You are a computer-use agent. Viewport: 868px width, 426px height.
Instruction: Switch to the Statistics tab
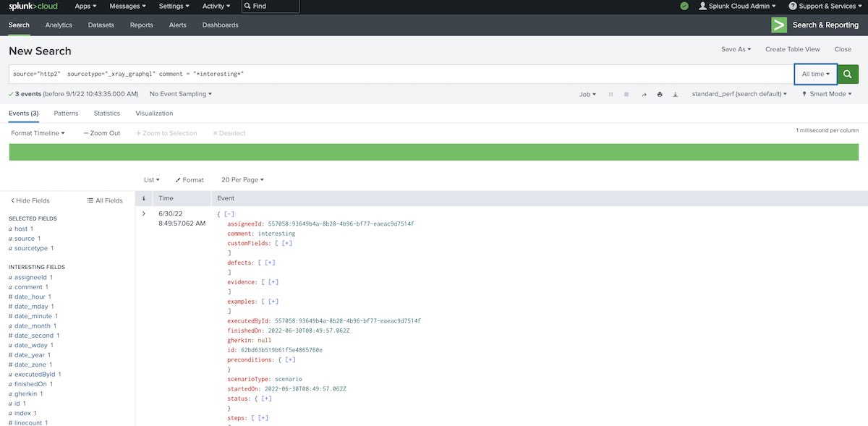(107, 114)
